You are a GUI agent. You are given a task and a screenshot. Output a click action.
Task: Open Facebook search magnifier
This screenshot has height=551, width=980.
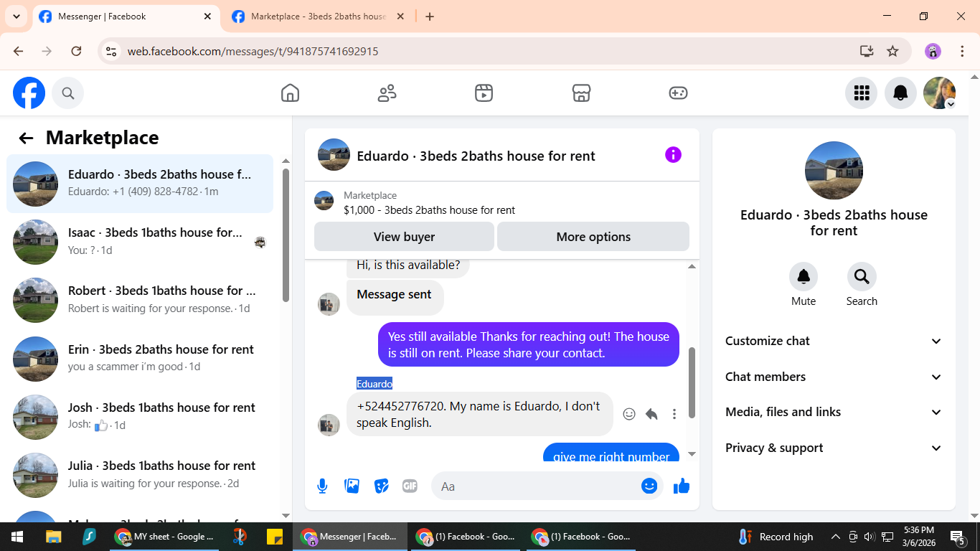tap(68, 93)
